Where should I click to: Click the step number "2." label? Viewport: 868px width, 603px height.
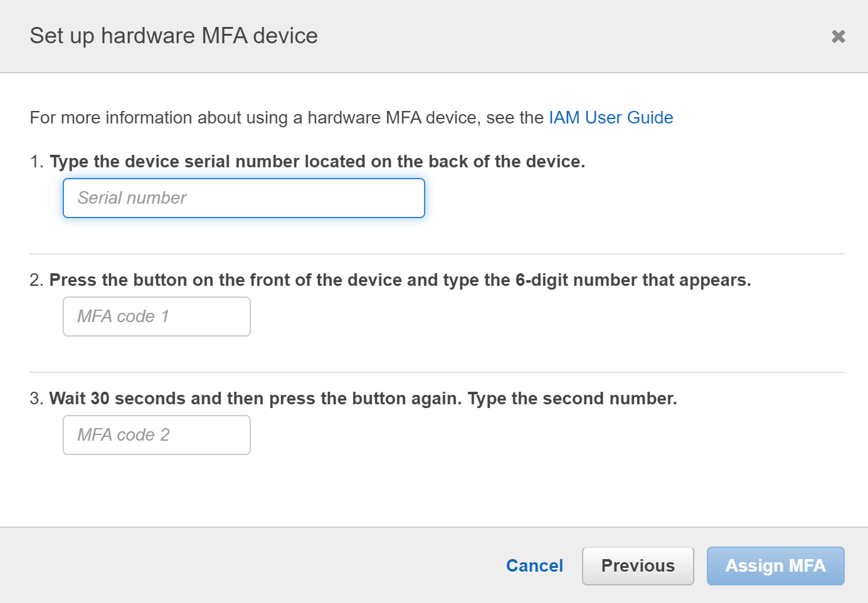pos(36,280)
